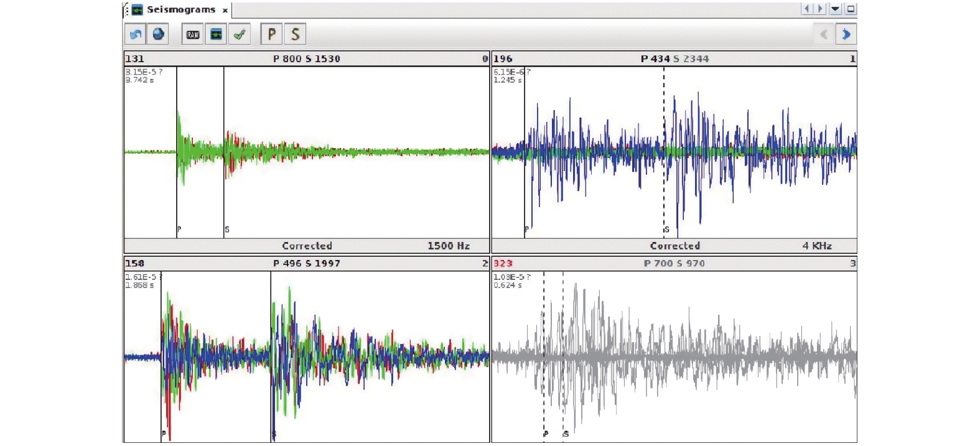Viewport: 980px width, 446px height.
Task: Go to next seismogram page
Action: tap(846, 34)
